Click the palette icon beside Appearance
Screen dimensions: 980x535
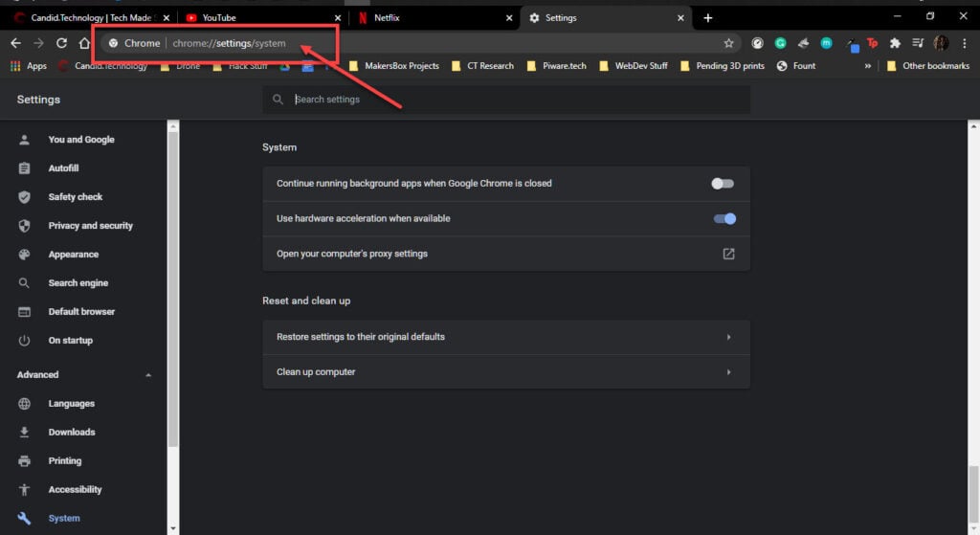pyautogui.click(x=24, y=255)
